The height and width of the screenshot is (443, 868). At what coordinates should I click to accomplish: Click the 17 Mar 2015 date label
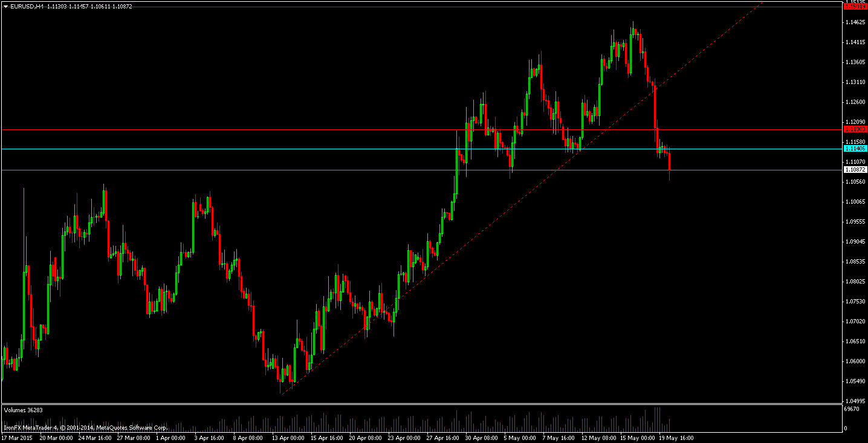pos(16,438)
